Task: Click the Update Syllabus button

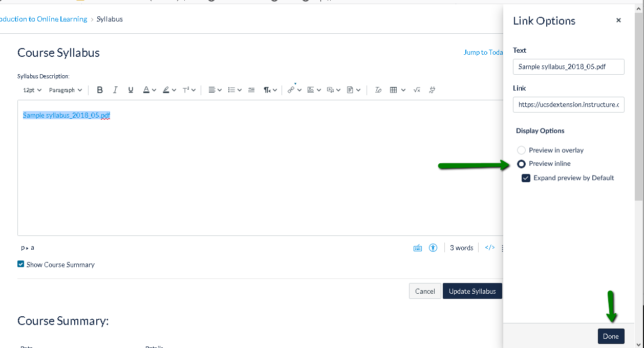Action: pos(473,291)
